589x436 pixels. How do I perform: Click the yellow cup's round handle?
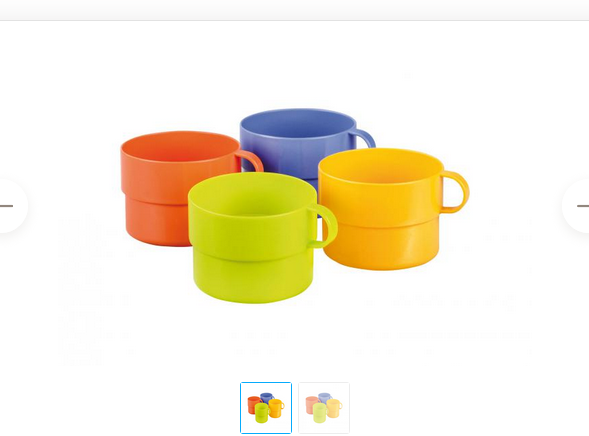click(455, 192)
